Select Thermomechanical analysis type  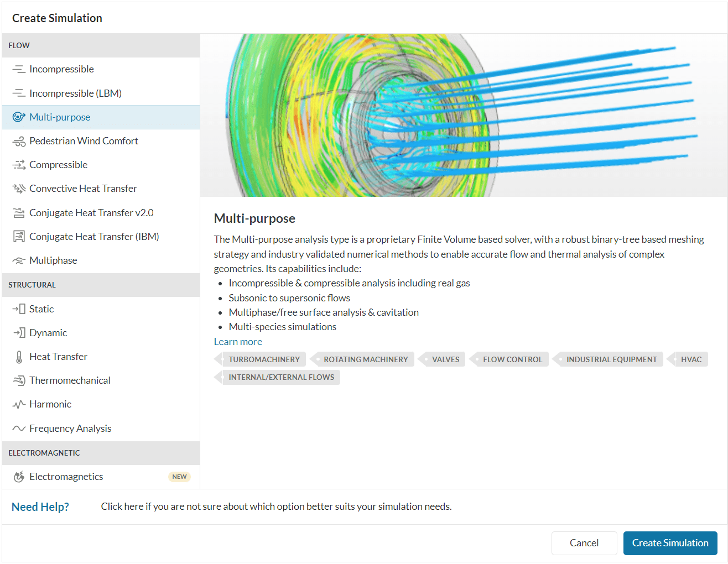pyautogui.click(x=70, y=380)
